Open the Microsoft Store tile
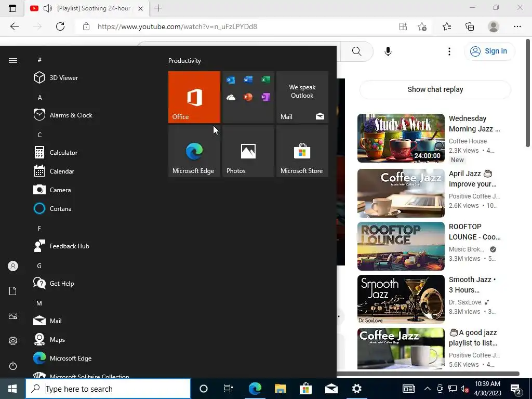532x399 pixels. (302, 151)
